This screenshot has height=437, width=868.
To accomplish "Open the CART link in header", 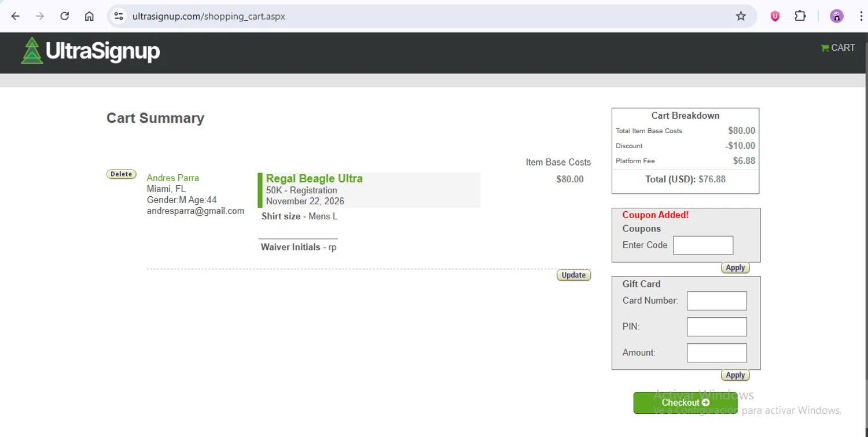I will [837, 48].
